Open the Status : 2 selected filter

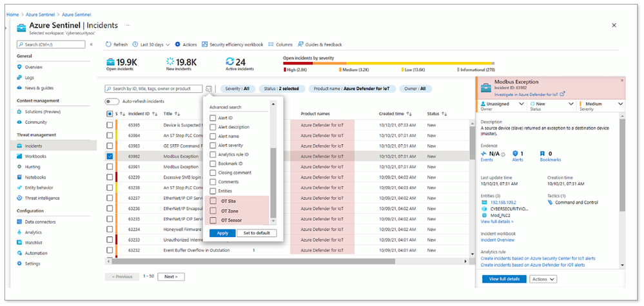(282, 89)
